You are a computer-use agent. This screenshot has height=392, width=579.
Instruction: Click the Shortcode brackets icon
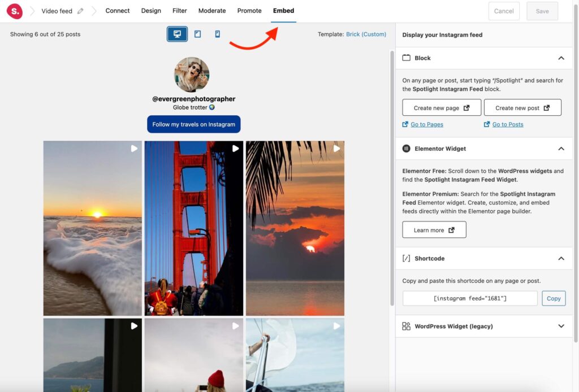pyautogui.click(x=406, y=258)
